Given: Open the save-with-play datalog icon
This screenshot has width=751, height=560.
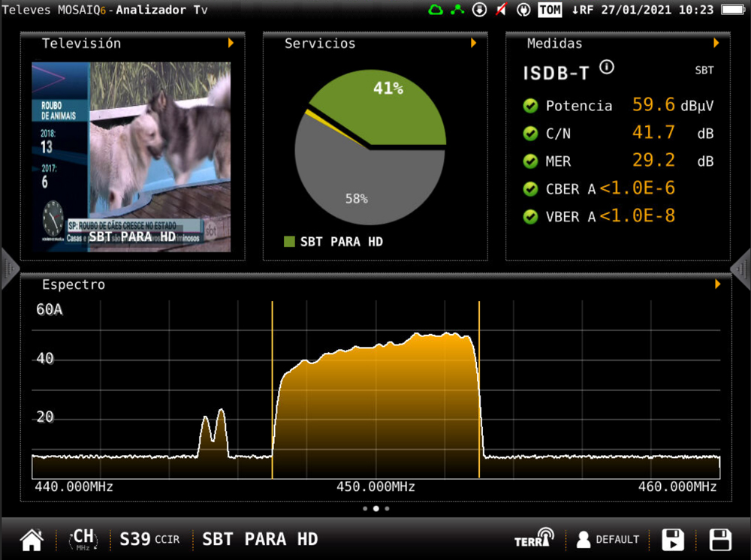Looking at the screenshot, I should coord(673,540).
